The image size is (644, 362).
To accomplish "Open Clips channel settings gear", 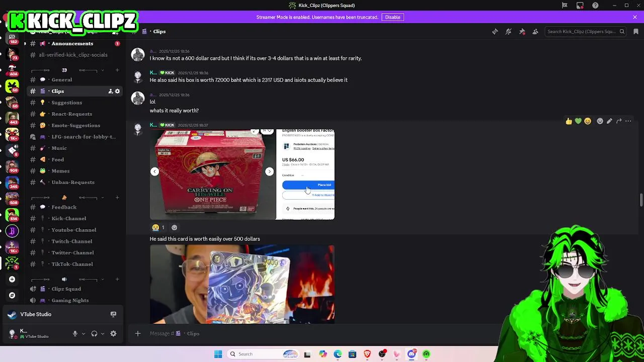I will pos(118,92).
